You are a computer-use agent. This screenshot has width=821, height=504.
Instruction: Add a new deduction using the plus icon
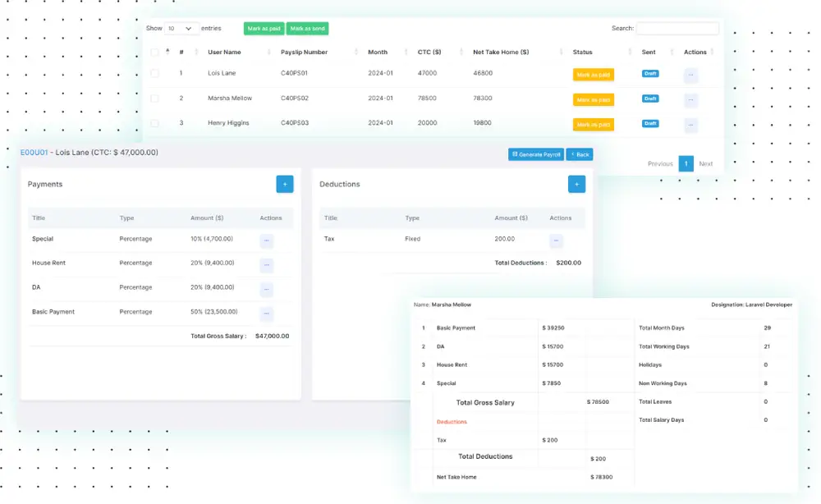point(576,184)
